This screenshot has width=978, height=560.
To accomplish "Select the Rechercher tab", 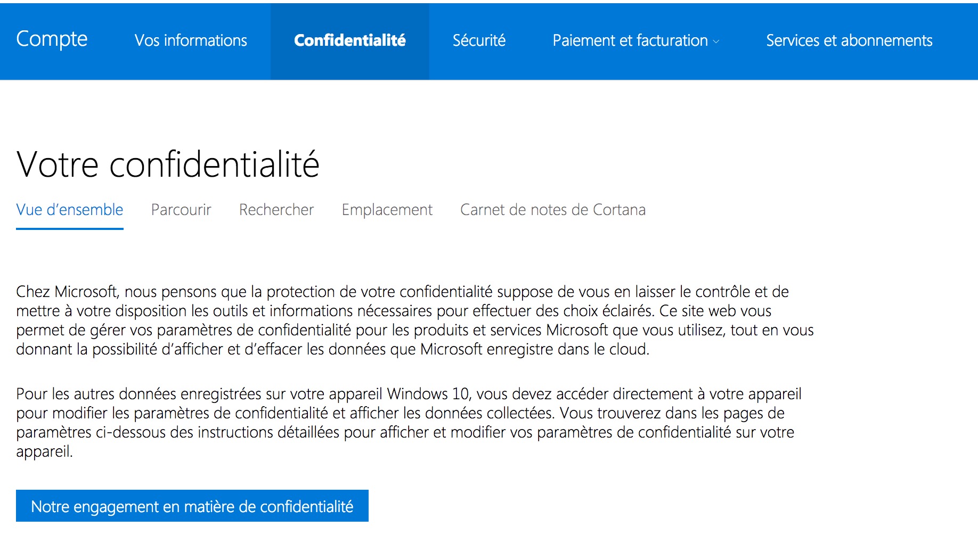I will (276, 210).
